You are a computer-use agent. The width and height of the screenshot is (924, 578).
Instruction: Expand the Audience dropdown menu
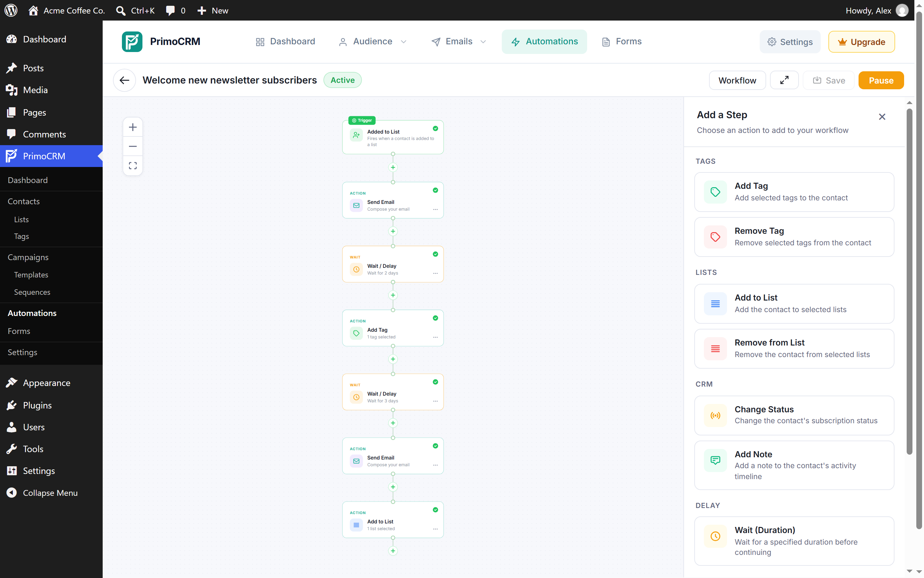373,41
